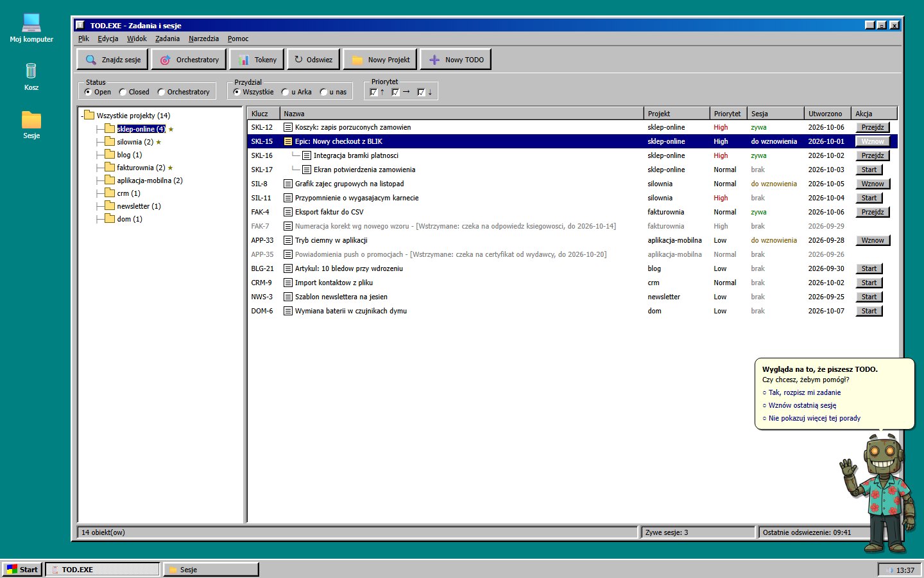924x578 pixels.
Task: Sort by the Utworzono column header
Action: (x=828, y=114)
